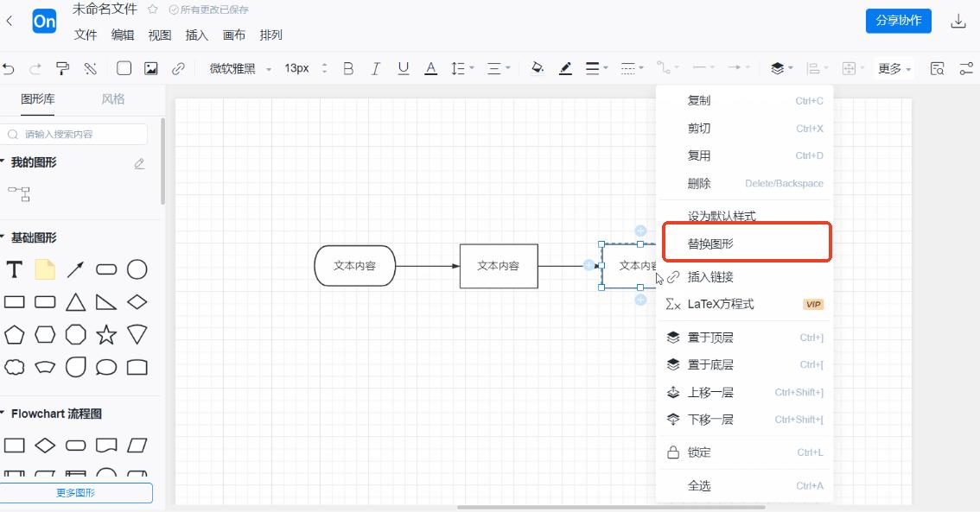Viewport: 980px width, 512px height.
Task: Click the insert hyperlink toolbar icon
Action: click(x=179, y=68)
